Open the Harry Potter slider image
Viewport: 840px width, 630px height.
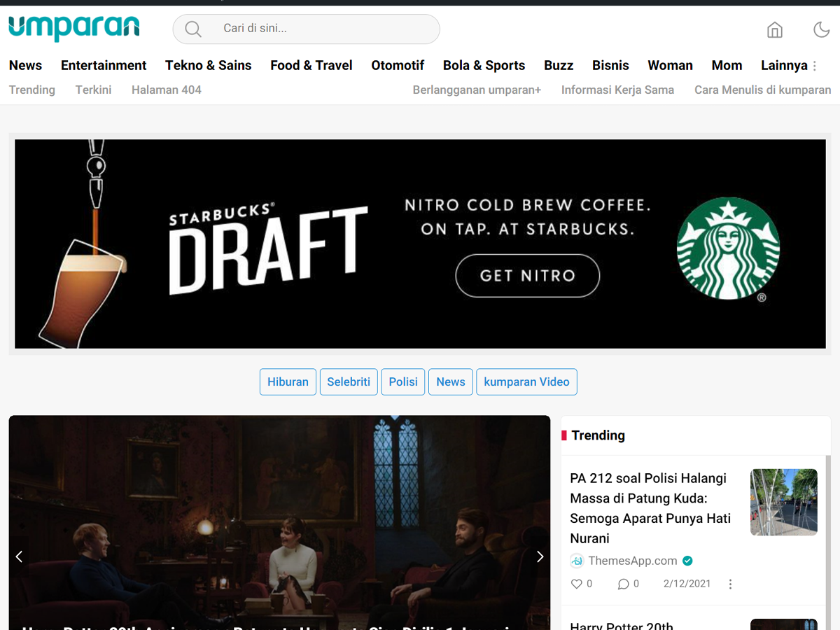click(279, 523)
